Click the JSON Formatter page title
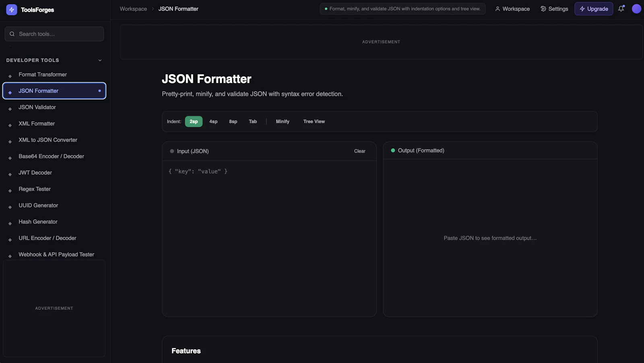The image size is (644, 363). click(x=206, y=79)
